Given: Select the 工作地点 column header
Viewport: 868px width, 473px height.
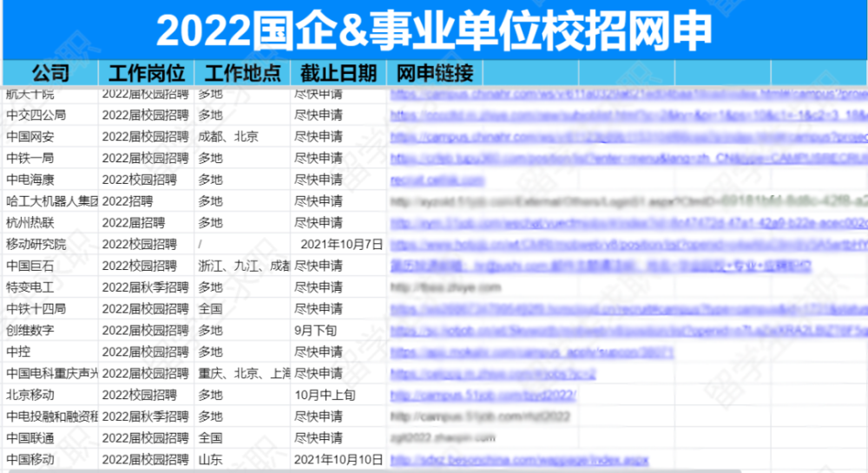Looking at the screenshot, I should point(242,73).
